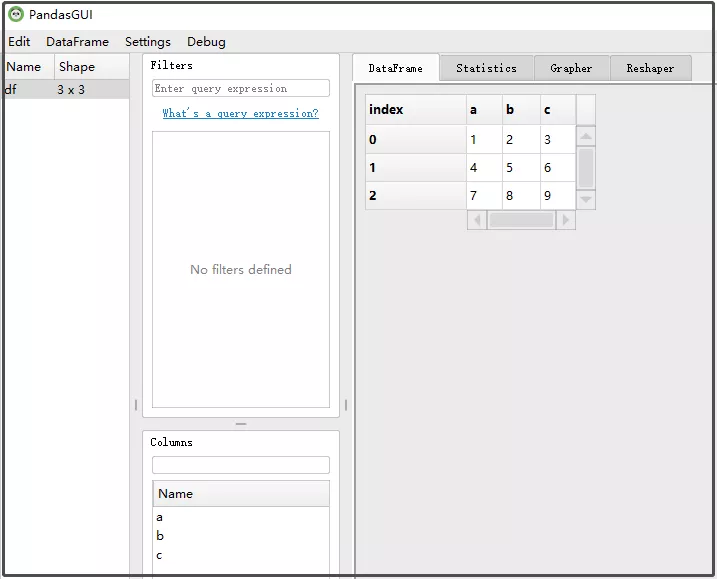Select table cell with value 1
Image resolution: width=717 pixels, height=579 pixels.
(484, 139)
